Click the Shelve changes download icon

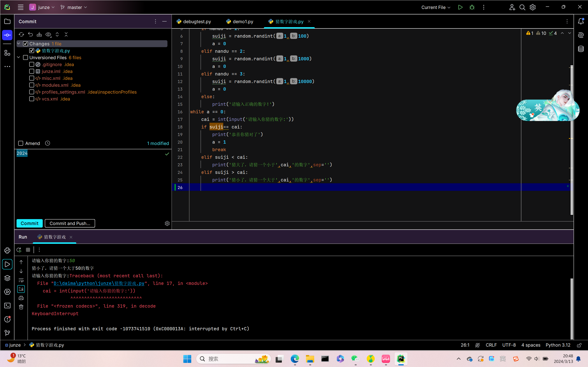pyautogui.click(x=39, y=34)
